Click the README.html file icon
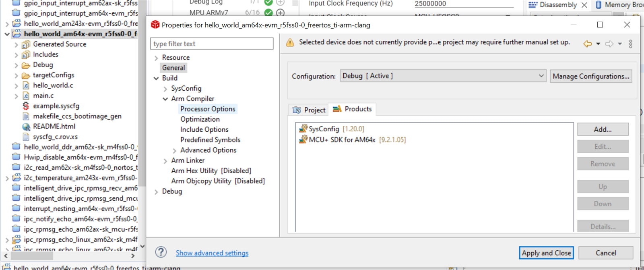Viewport: 644px width, 270px height. (x=26, y=127)
